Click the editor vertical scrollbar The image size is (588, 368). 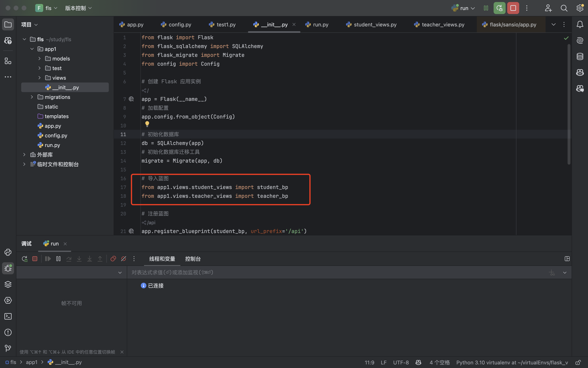tap(569, 105)
